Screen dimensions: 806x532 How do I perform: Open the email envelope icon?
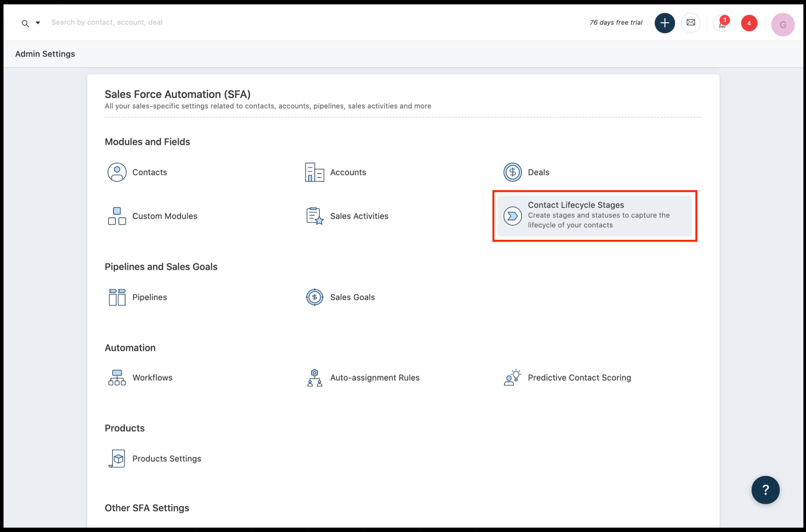(691, 23)
